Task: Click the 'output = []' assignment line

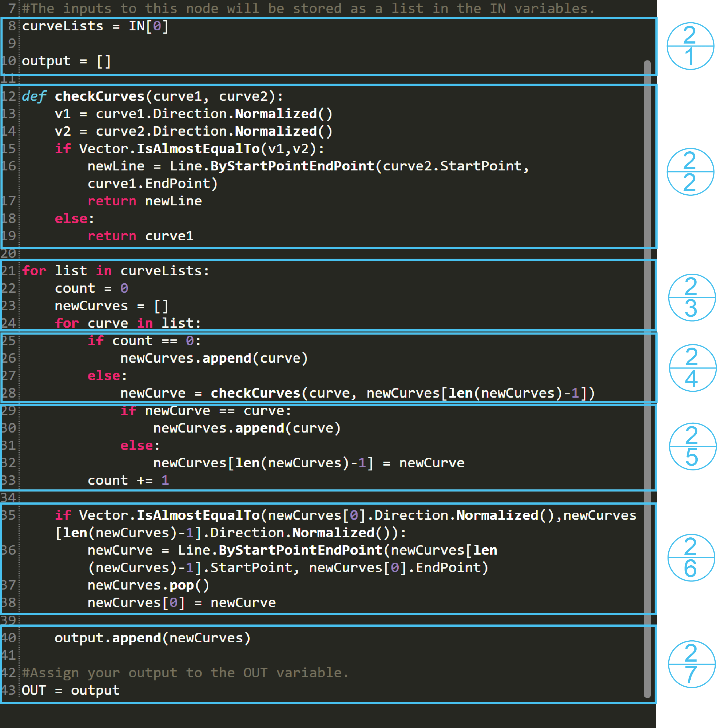Action: point(66,61)
